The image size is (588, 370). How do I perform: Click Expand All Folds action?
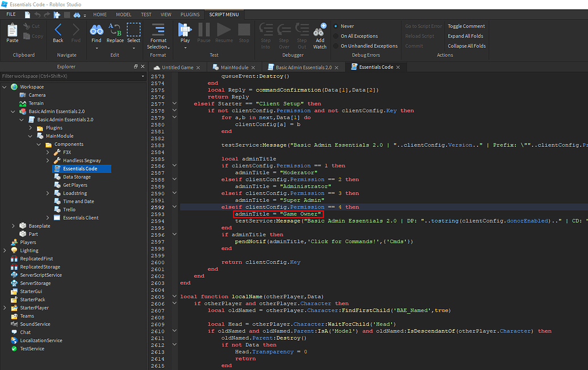465,36
